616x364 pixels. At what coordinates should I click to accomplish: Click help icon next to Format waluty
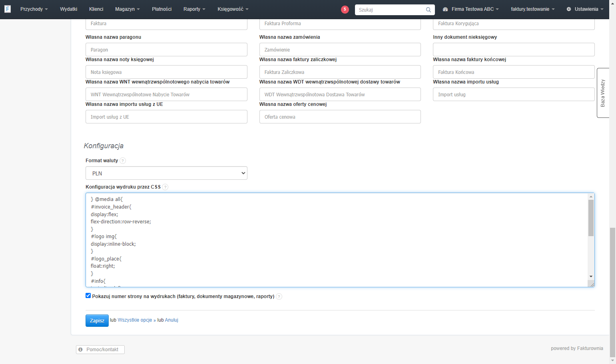point(123,161)
